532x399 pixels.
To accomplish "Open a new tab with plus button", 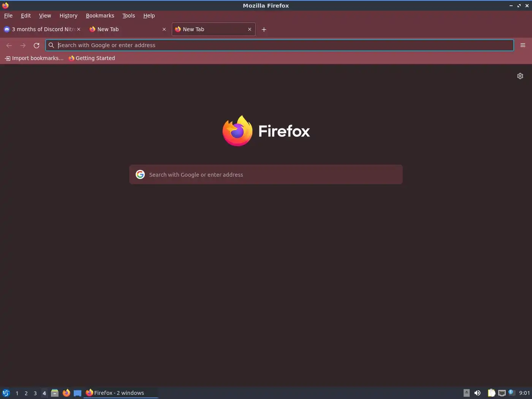I will 264,29.
